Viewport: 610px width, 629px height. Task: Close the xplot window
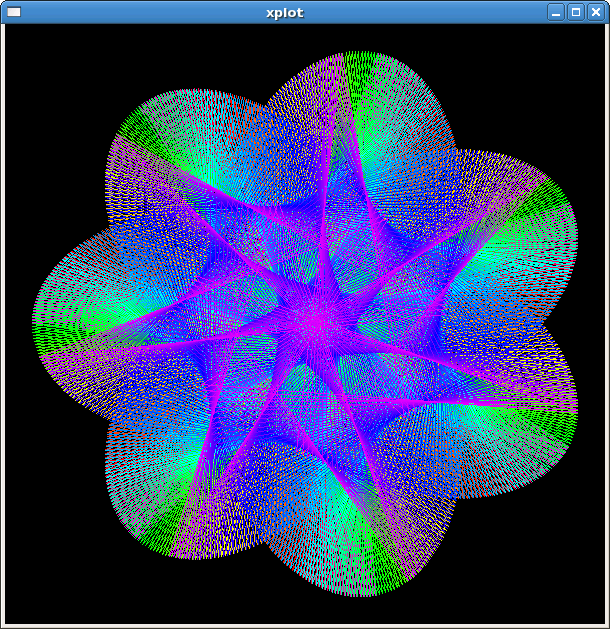coord(596,12)
